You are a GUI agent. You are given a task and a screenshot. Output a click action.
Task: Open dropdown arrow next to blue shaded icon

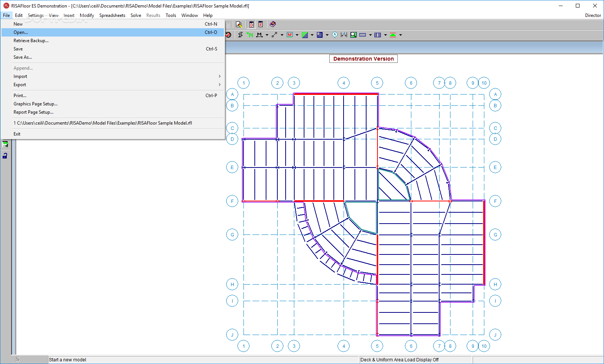(x=327, y=35)
